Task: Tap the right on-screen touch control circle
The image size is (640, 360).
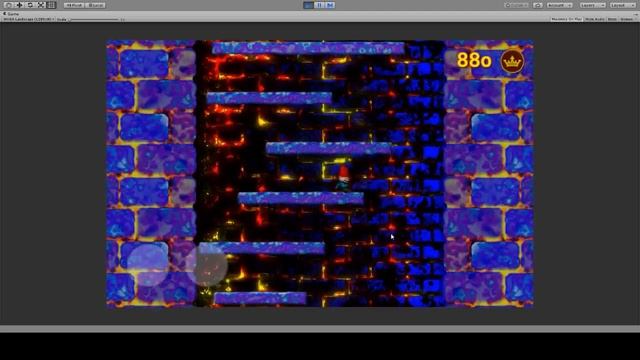Action: (x=207, y=265)
